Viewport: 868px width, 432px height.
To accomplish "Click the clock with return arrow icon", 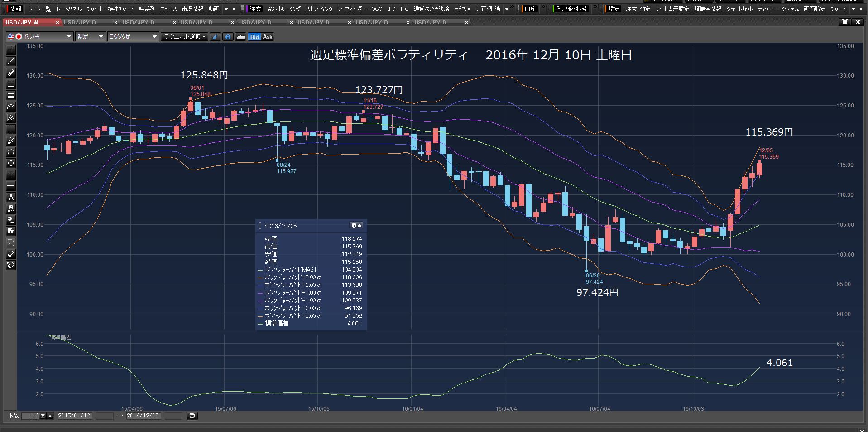I will coord(11,220).
